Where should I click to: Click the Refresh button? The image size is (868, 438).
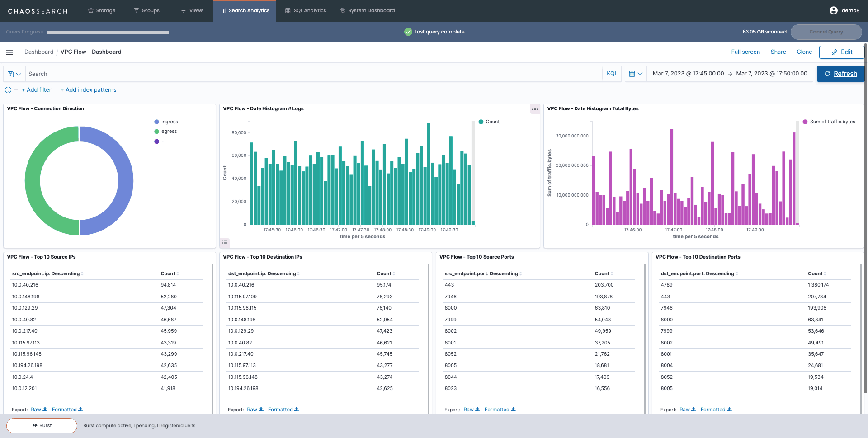[840, 74]
